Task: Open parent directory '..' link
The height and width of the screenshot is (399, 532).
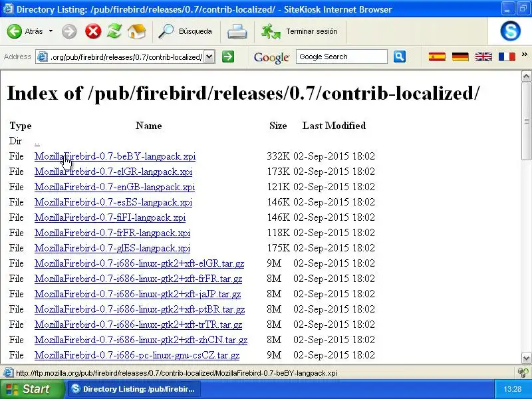Action: pos(37,141)
